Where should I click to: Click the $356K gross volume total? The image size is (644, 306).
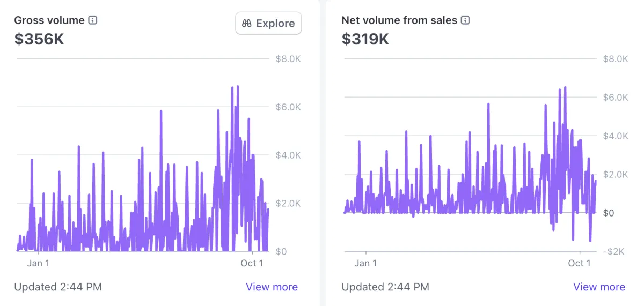(39, 39)
